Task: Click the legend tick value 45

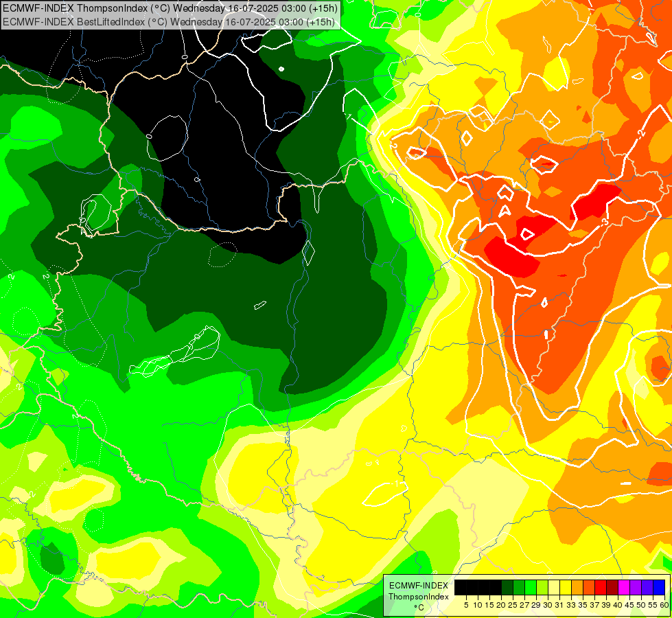Action: pyautogui.click(x=629, y=605)
